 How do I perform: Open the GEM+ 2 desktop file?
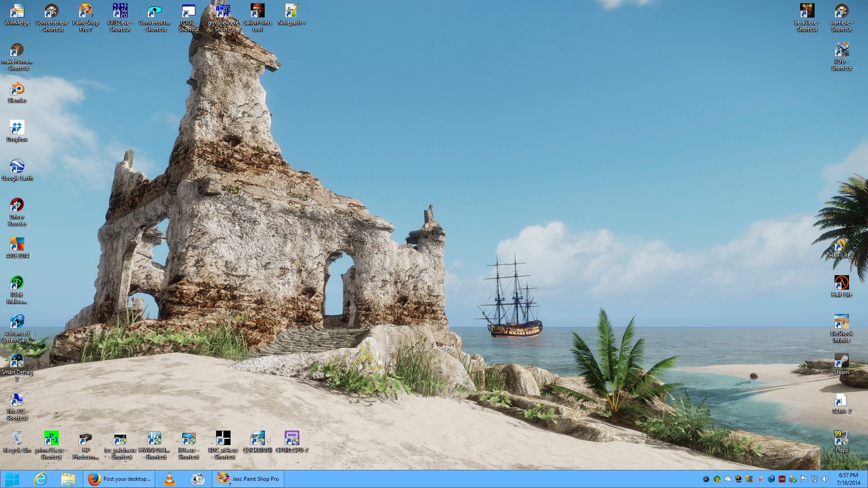point(841,404)
